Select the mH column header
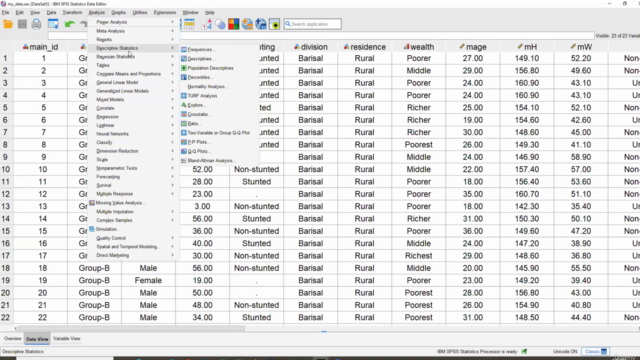 (527, 47)
